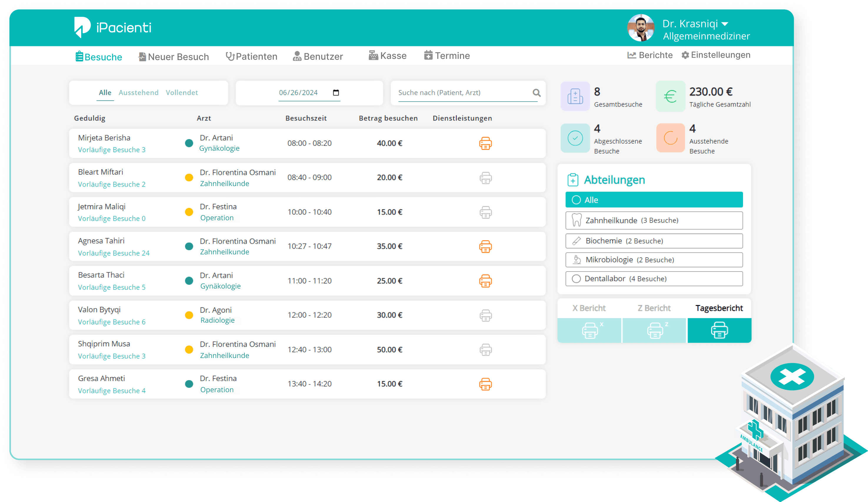Click the Vollendet filter link
Image resolution: width=868 pixels, height=502 pixels.
181,93
